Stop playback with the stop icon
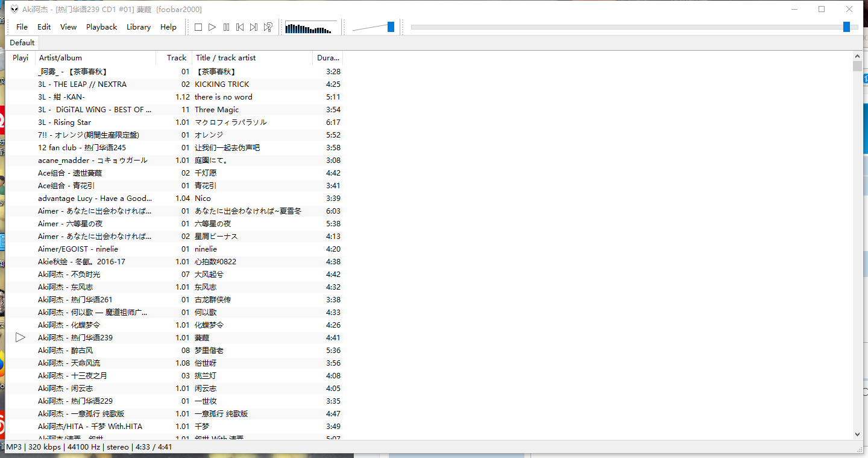868x458 pixels. [198, 27]
